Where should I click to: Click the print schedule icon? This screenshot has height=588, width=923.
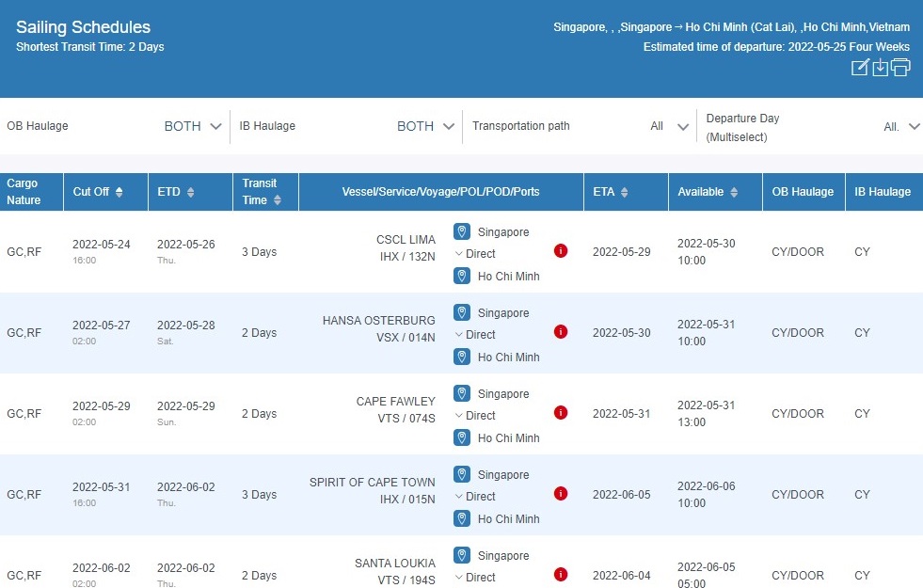(x=900, y=68)
